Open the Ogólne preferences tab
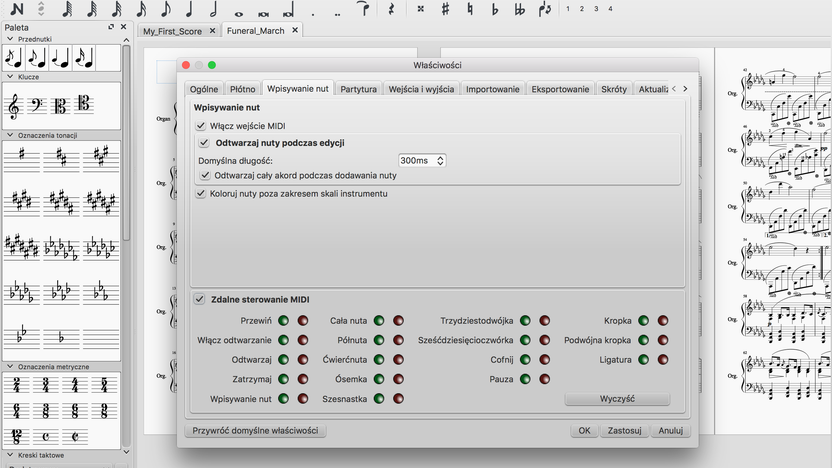This screenshot has height=468, width=832. pos(204,89)
